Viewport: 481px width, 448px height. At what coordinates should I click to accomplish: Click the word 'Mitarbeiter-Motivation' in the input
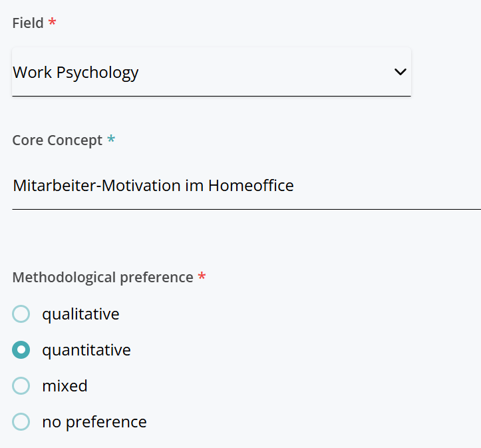pos(88,186)
